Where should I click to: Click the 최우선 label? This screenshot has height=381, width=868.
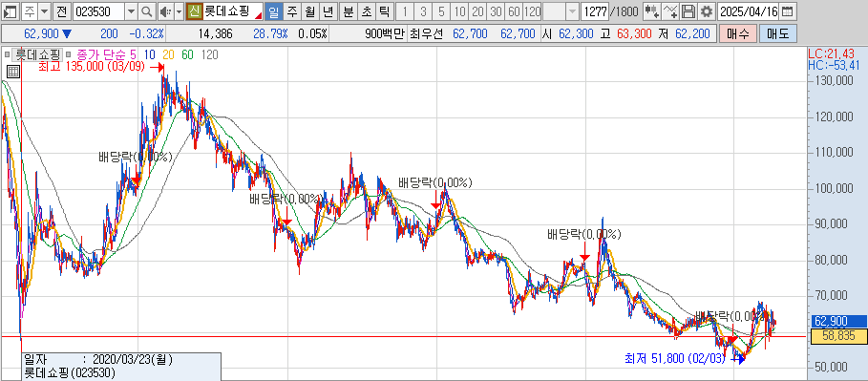point(426,33)
